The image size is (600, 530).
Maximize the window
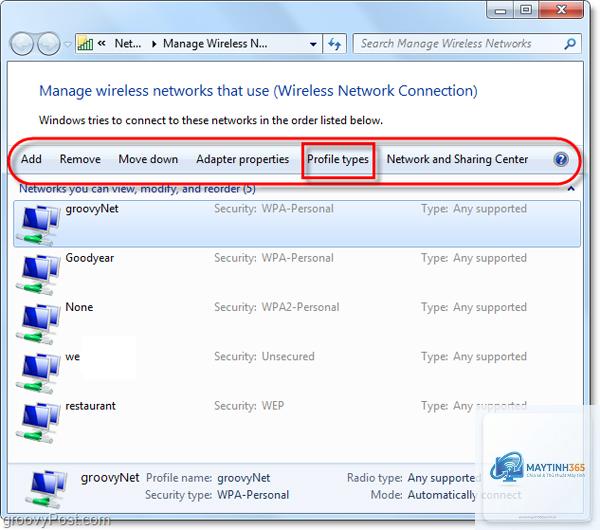526,10
